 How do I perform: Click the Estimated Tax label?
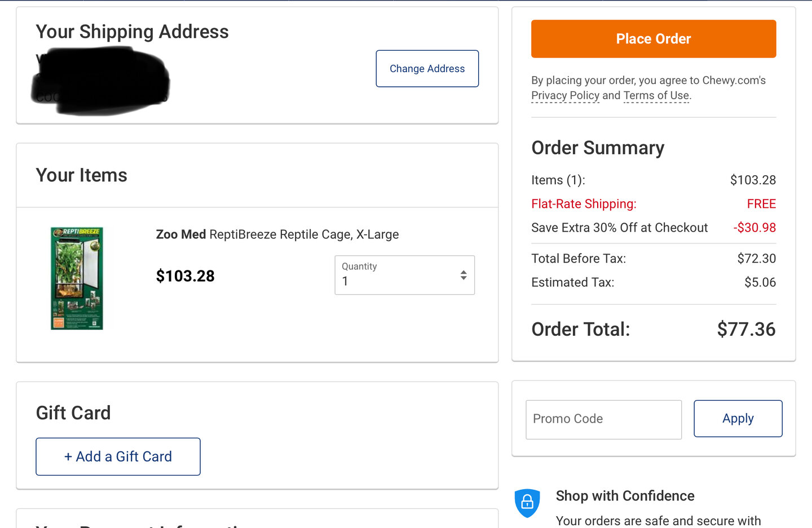(572, 282)
